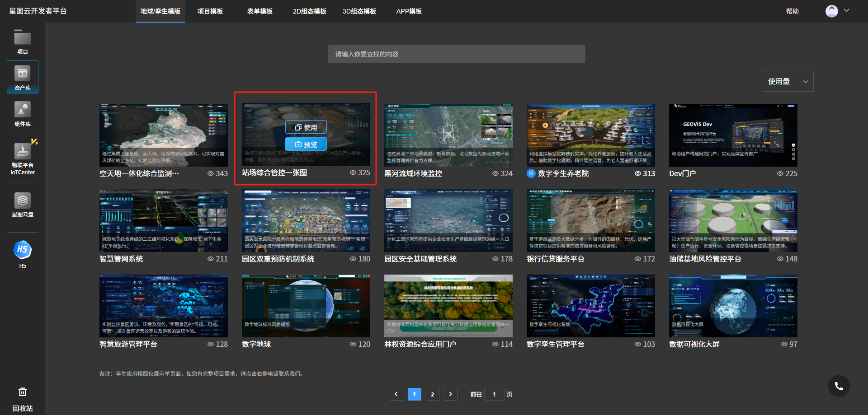Viewport: 868px width, 415px height.
Task: Click the 使用 button on 站场综合管控一张图
Action: pos(306,127)
